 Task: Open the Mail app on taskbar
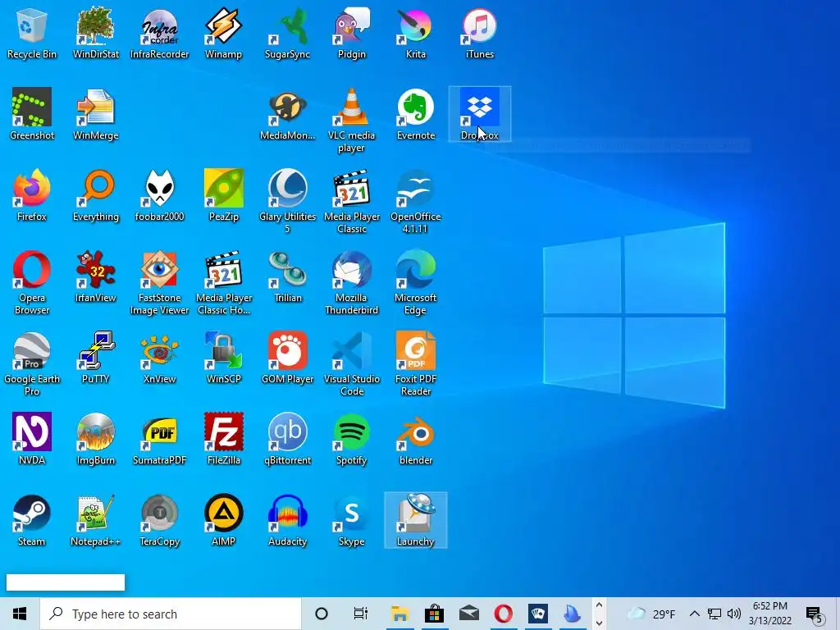[x=468, y=614]
